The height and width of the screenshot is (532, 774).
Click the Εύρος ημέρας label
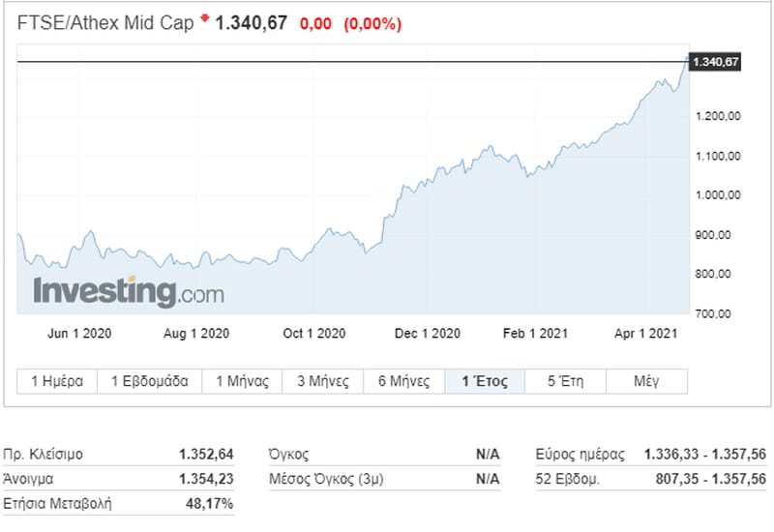(580, 454)
